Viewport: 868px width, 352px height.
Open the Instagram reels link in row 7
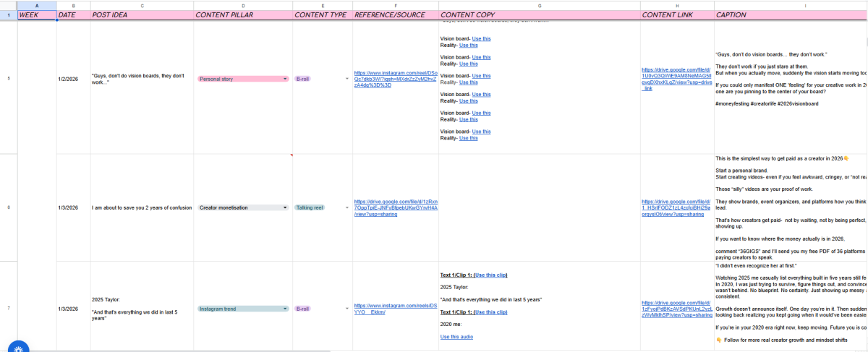(x=395, y=309)
